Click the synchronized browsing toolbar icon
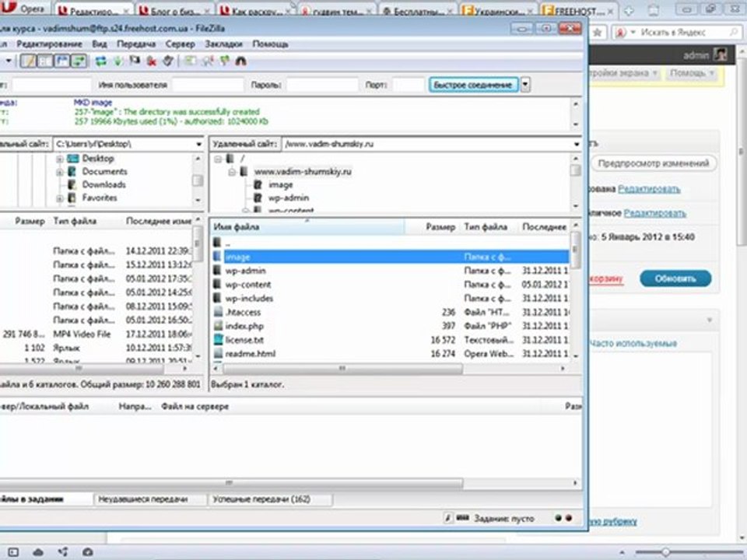The image size is (747, 560). (x=224, y=61)
